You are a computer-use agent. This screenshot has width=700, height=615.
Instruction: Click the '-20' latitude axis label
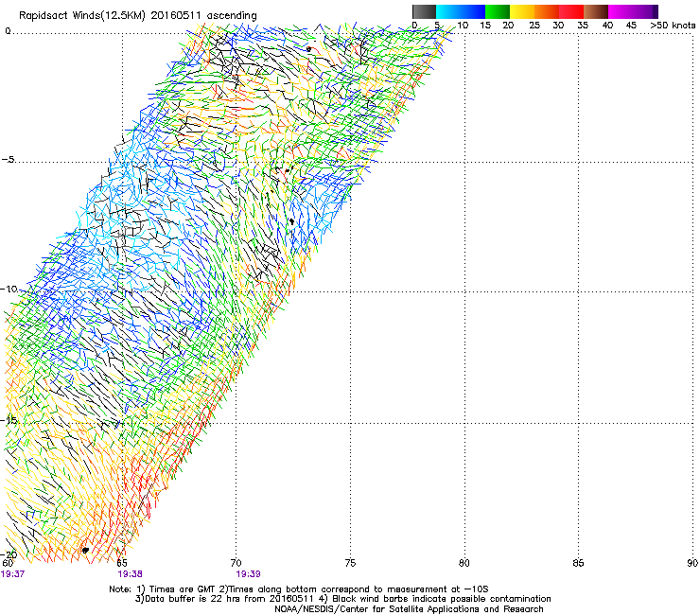pyautogui.click(x=9, y=554)
